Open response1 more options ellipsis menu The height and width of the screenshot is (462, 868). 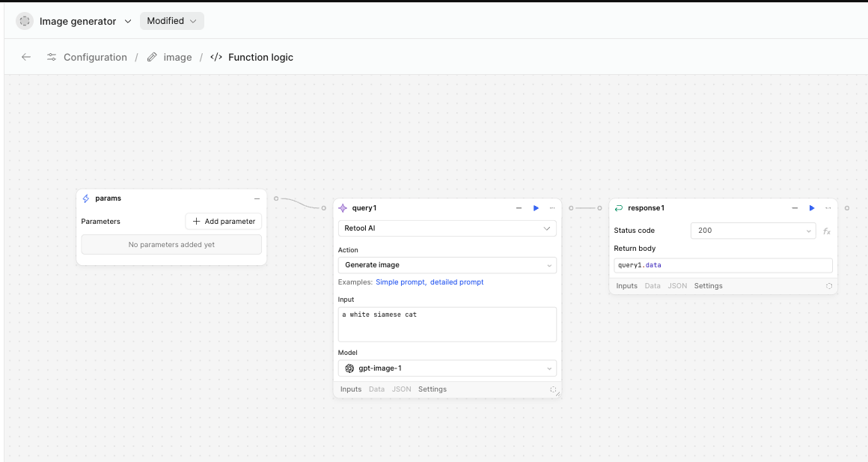(x=828, y=208)
